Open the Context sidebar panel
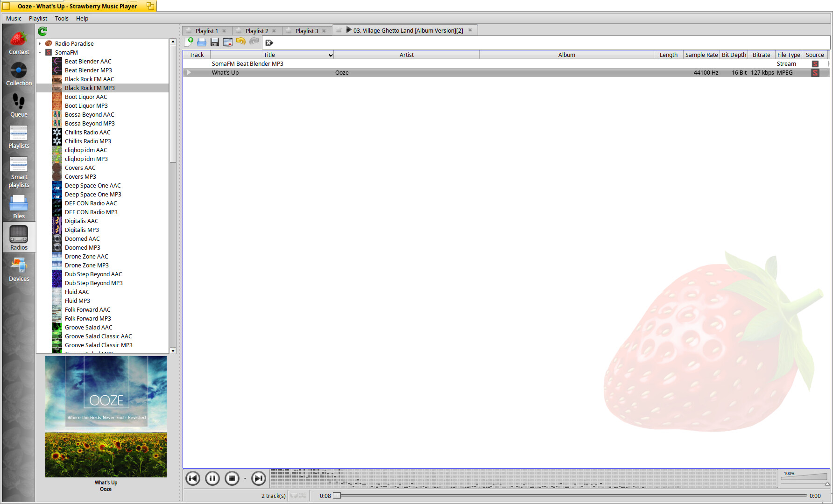This screenshot has height=504, width=833. 19,43
